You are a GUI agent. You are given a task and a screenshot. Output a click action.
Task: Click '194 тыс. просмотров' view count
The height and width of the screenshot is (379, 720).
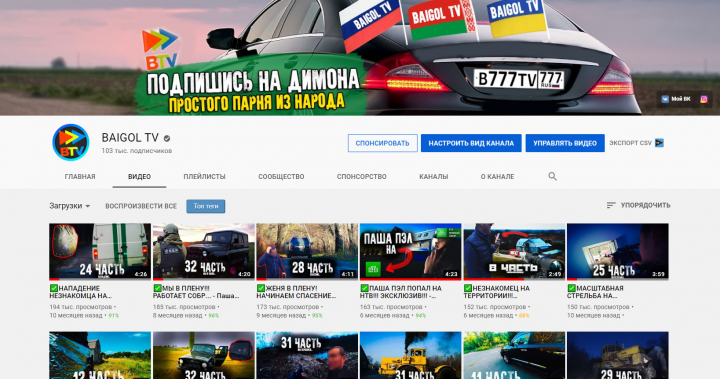point(81,306)
